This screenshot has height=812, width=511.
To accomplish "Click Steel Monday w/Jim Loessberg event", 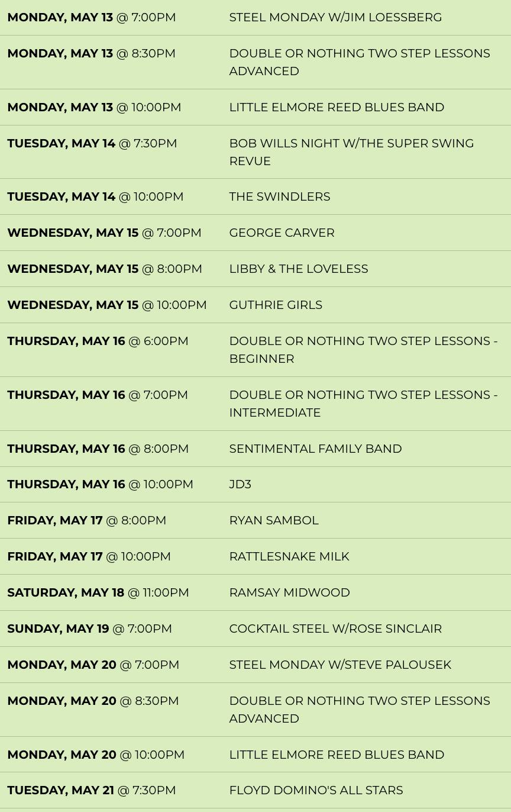I will click(x=335, y=17).
